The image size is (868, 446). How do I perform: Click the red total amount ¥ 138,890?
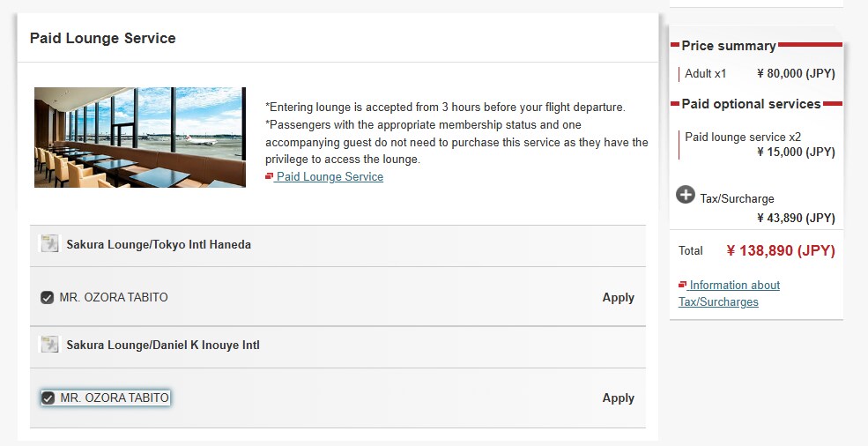click(781, 250)
